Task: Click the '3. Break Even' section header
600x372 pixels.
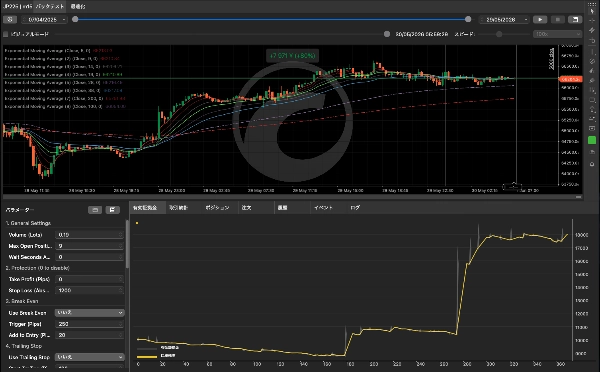Action: coord(22,301)
